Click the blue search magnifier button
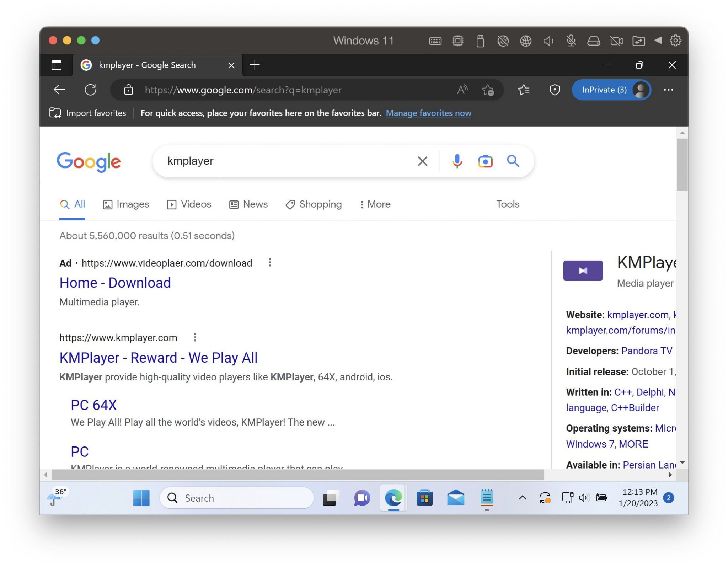The width and height of the screenshot is (728, 567). tap(513, 161)
